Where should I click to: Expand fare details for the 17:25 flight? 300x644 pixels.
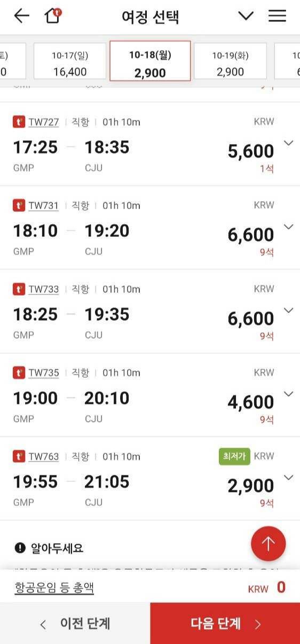[x=289, y=143]
